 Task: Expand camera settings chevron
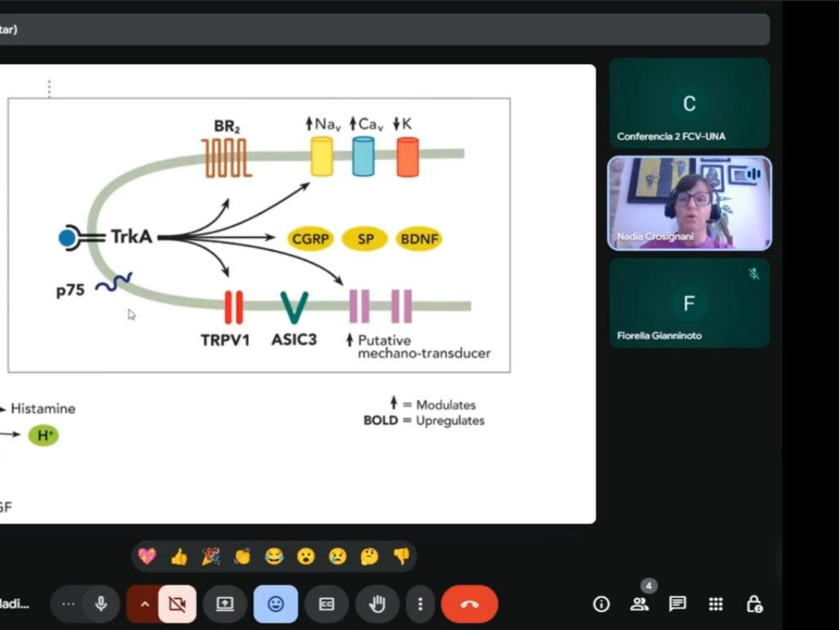tap(143, 605)
